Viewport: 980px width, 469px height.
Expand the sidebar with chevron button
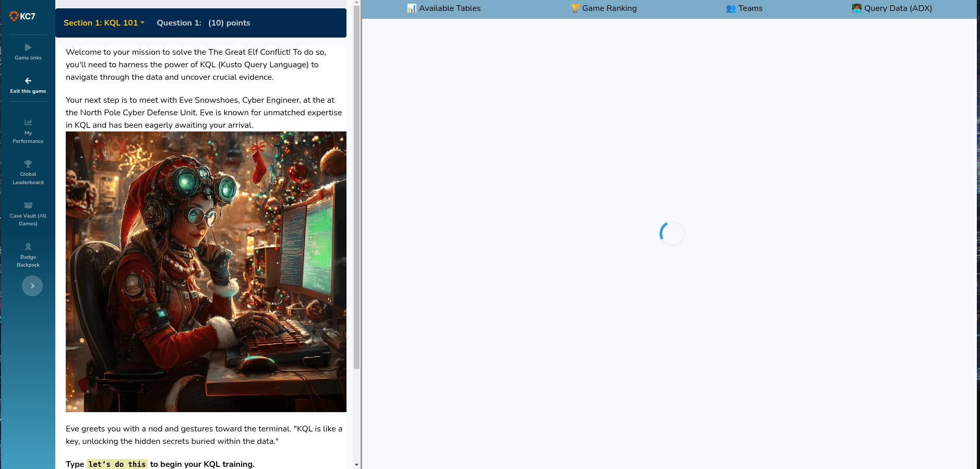click(32, 286)
